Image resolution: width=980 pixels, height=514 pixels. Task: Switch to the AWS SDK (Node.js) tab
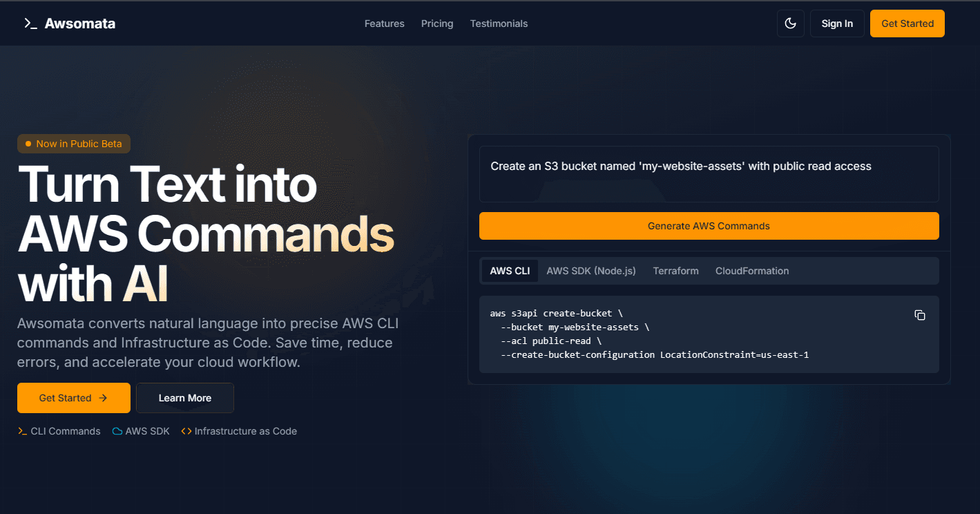590,271
